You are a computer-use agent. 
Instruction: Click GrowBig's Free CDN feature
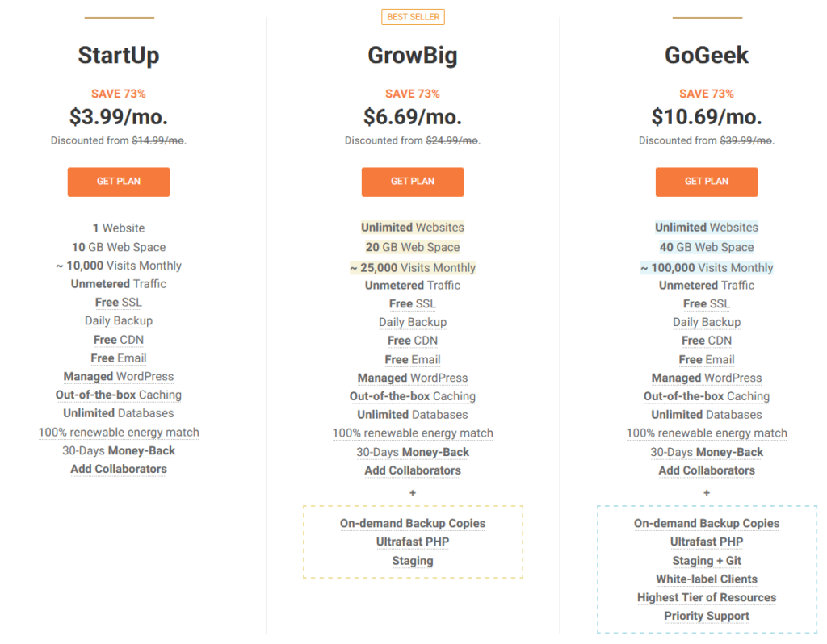point(413,341)
